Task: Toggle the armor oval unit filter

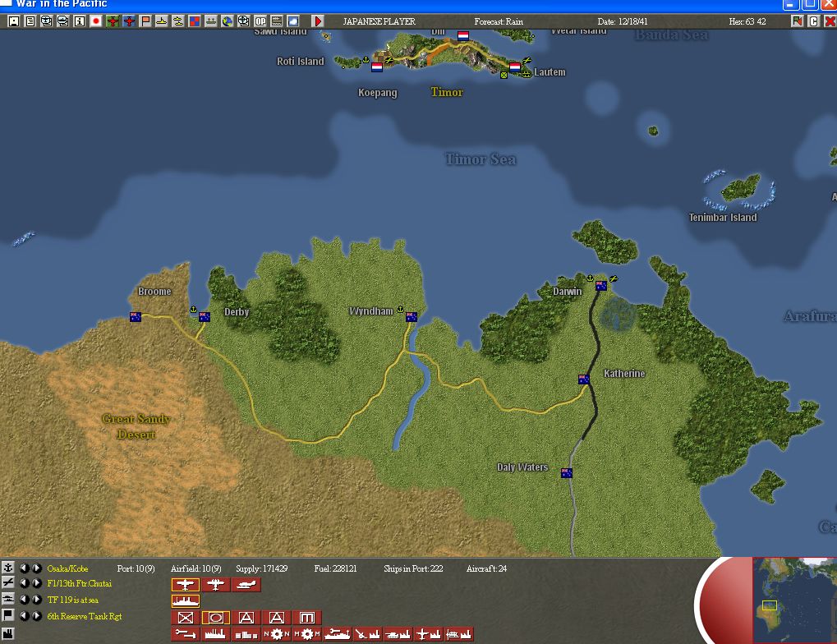Action: click(x=216, y=618)
